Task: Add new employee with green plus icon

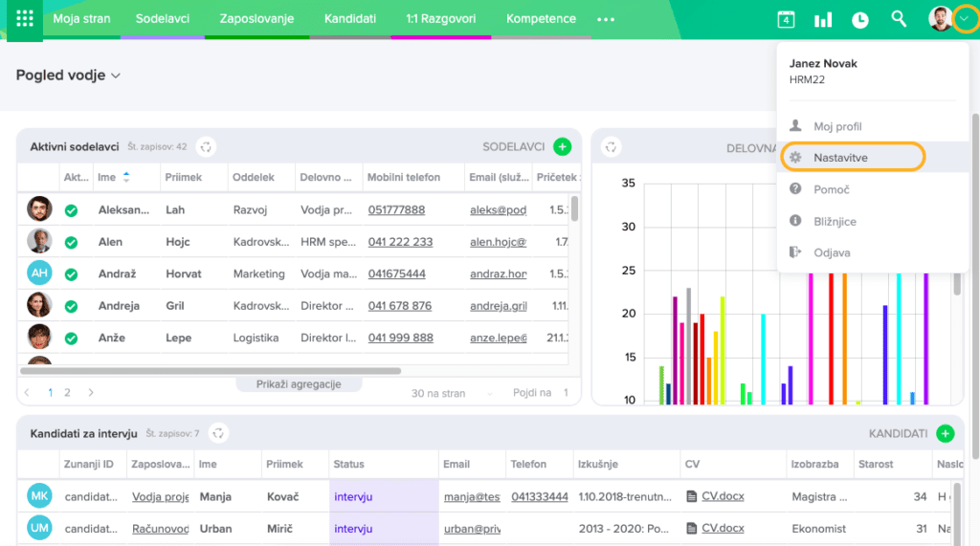Action: click(563, 146)
